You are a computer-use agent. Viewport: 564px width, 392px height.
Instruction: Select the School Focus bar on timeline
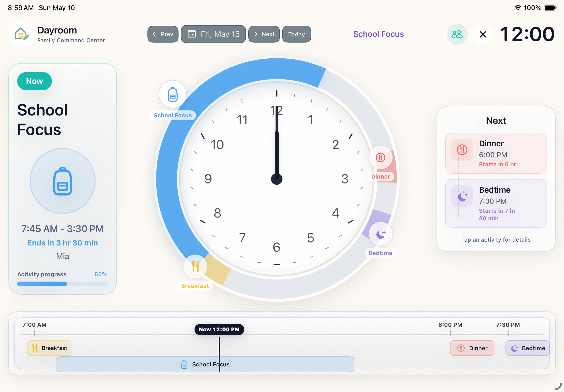[x=205, y=364]
